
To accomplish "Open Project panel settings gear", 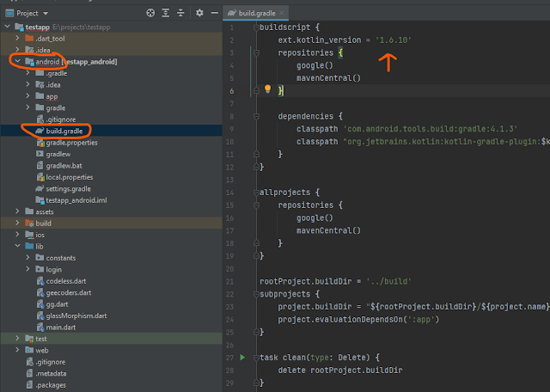I will point(199,14).
